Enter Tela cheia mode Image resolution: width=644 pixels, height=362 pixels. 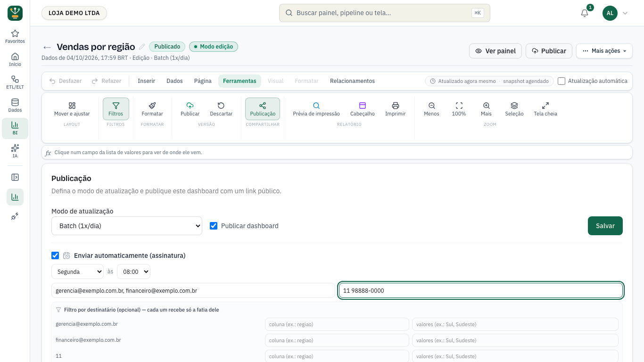click(x=545, y=109)
